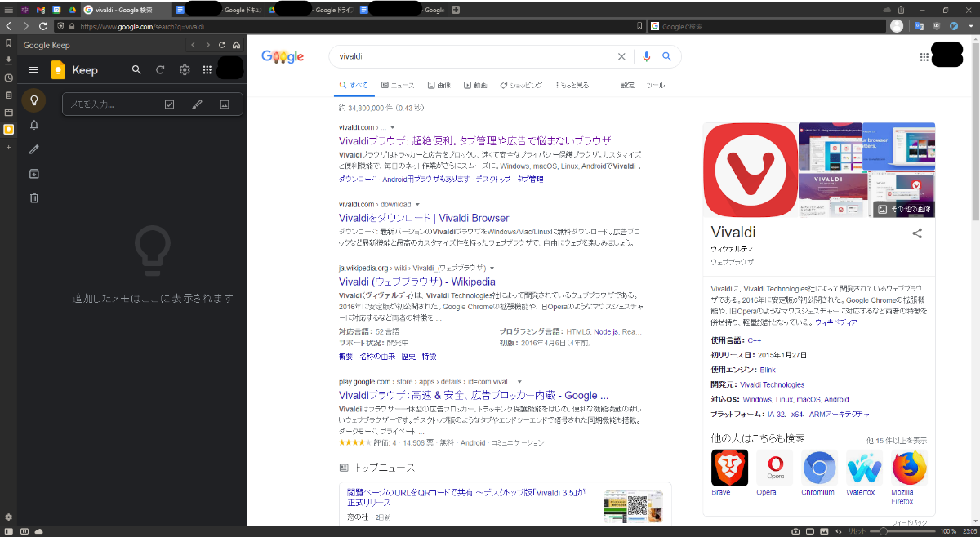Screen dimensions: 980x537
Task: Open the Keep main menu hamburger
Action: tap(33, 70)
